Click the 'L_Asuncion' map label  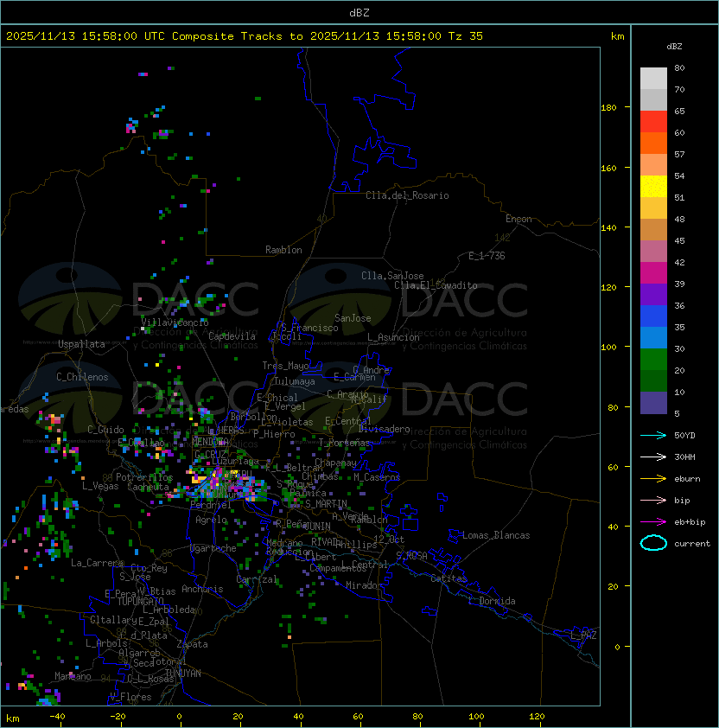click(393, 337)
